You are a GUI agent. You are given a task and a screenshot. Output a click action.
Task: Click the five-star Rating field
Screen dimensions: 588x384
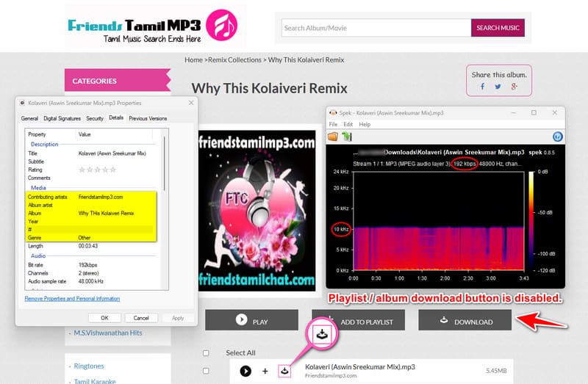point(97,170)
